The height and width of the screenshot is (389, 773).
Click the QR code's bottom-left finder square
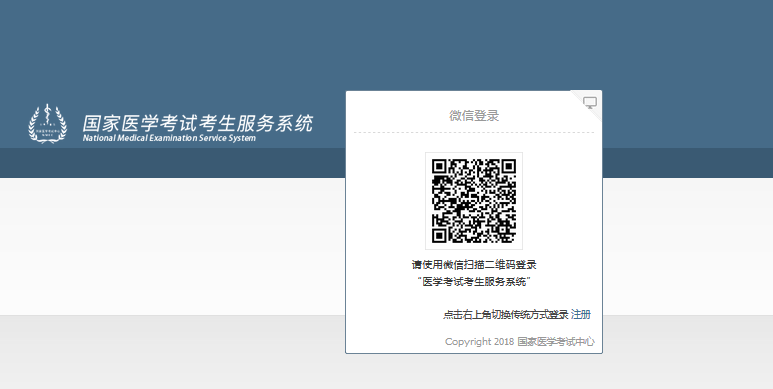439,236
